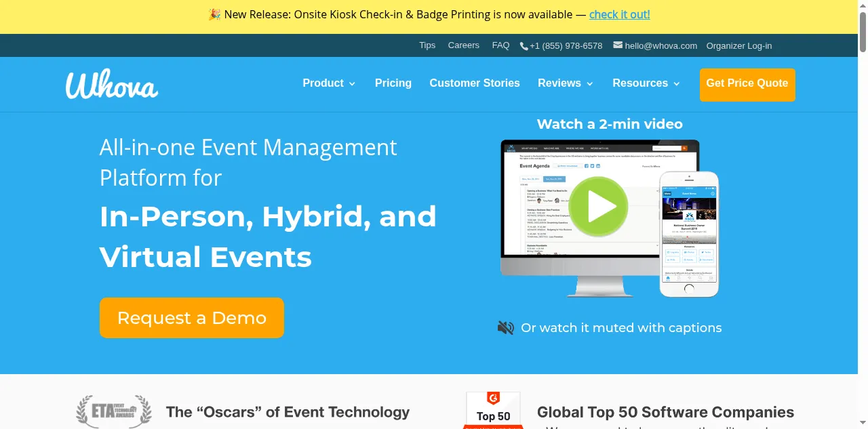Click 'In-Person, Hybrid, and' headline text
The width and height of the screenshot is (868, 429).
(268, 217)
